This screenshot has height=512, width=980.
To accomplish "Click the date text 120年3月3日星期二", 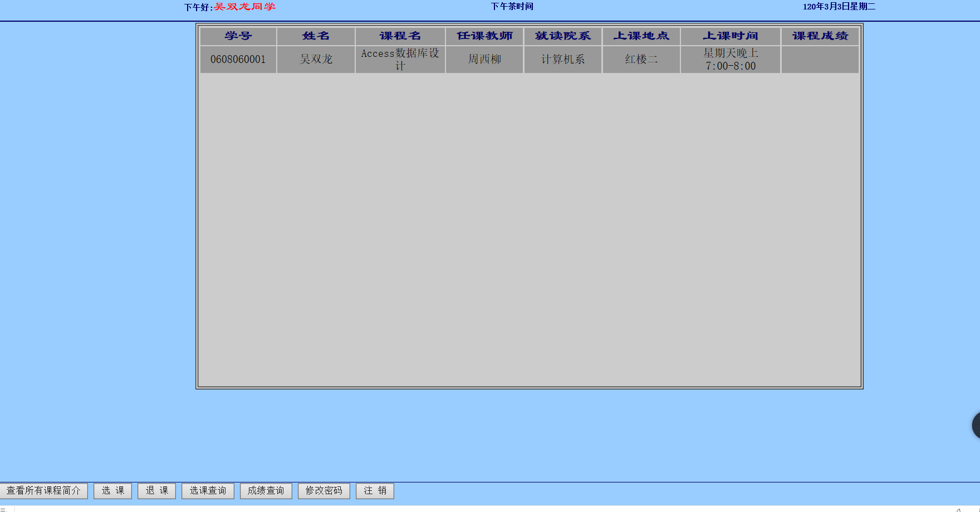I will [839, 7].
